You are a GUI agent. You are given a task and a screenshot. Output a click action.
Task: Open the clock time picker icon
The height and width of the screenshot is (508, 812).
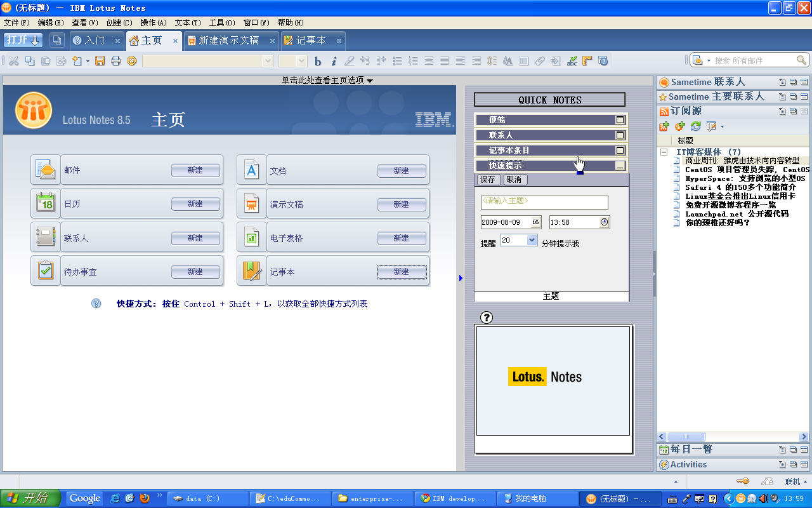pyautogui.click(x=604, y=222)
